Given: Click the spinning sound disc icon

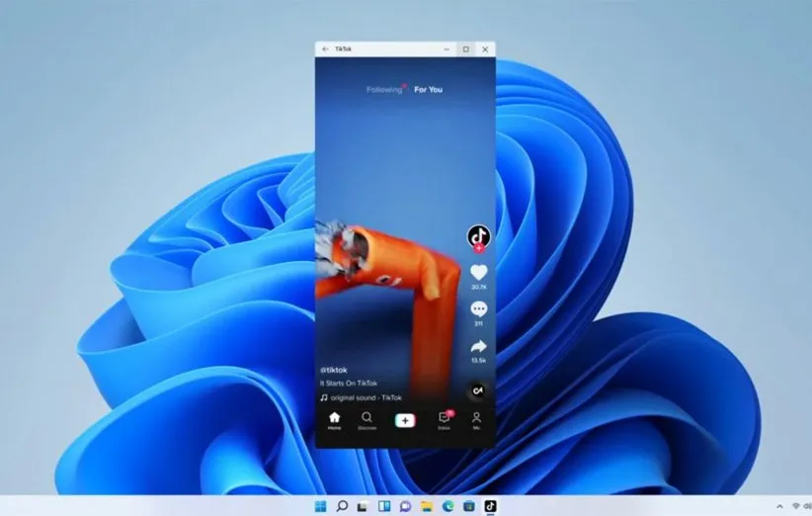Looking at the screenshot, I should click(x=478, y=391).
